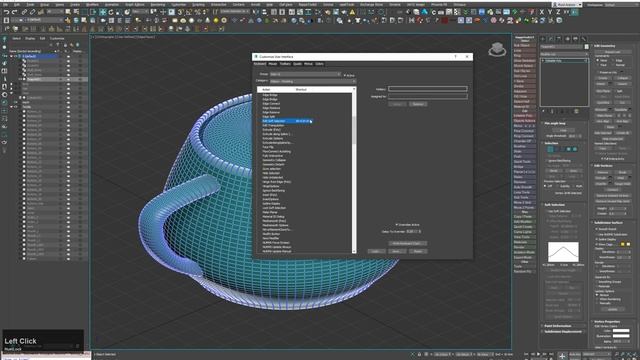Toggle the Angle Snap icon
The image size is (640, 360).
[x=190, y=12]
